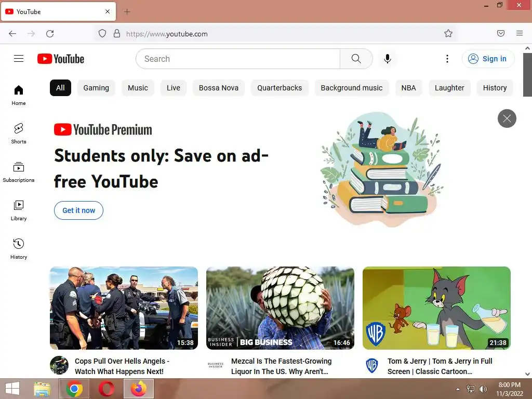The height and width of the screenshot is (399, 532).
Task: Start voice search with the microphone
Action: coord(388,59)
